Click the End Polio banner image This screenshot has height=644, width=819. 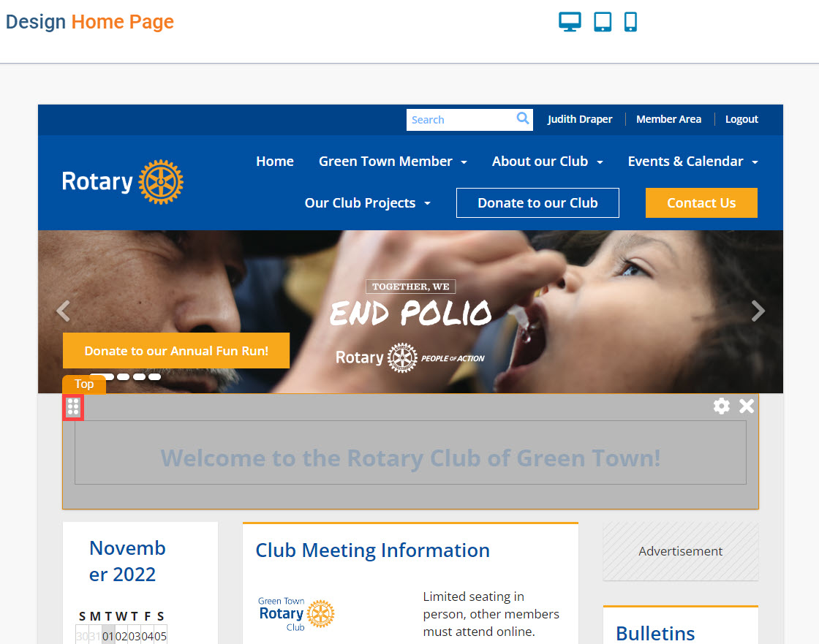[x=410, y=312]
